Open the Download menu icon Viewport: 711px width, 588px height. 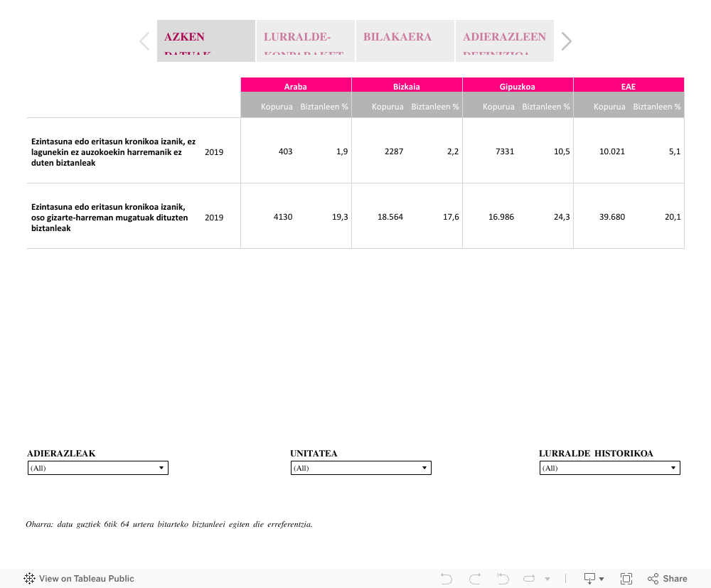point(593,578)
